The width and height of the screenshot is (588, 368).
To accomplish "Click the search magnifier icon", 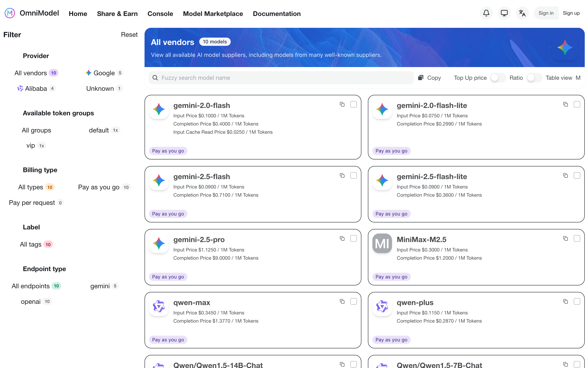I will [155, 78].
